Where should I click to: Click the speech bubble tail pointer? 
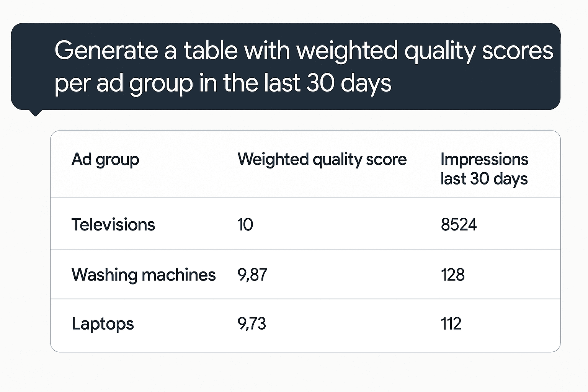tap(35, 113)
